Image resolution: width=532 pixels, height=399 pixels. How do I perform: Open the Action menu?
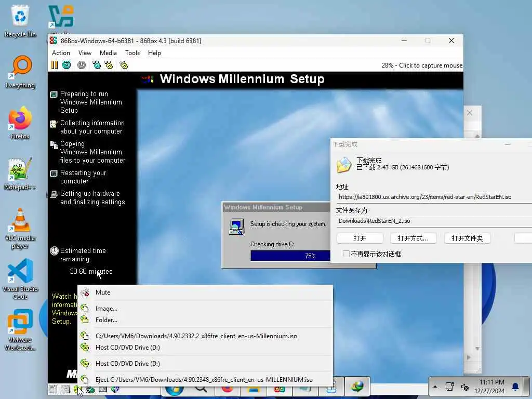pos(61,53)
